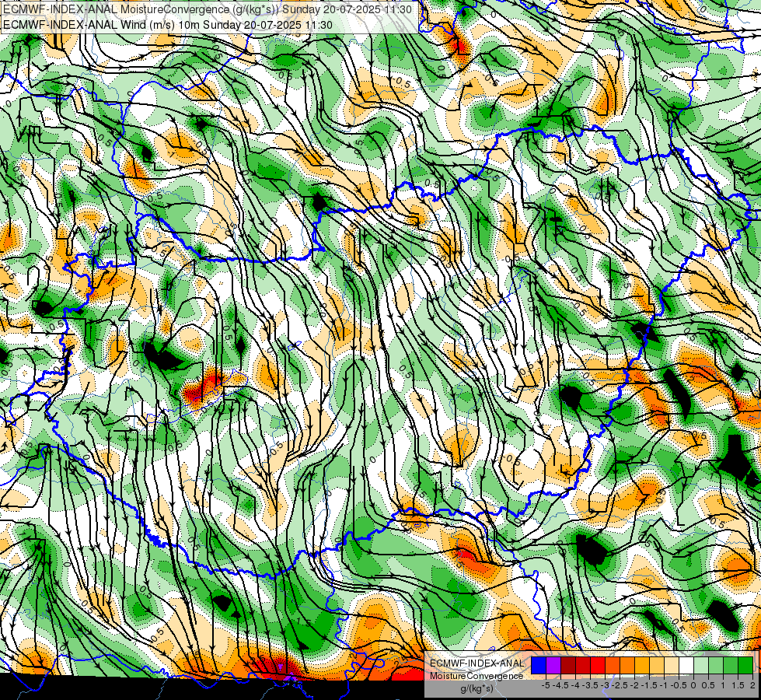
Task: Click the -5 legend tick label
Action: click(x=546, y=685)
